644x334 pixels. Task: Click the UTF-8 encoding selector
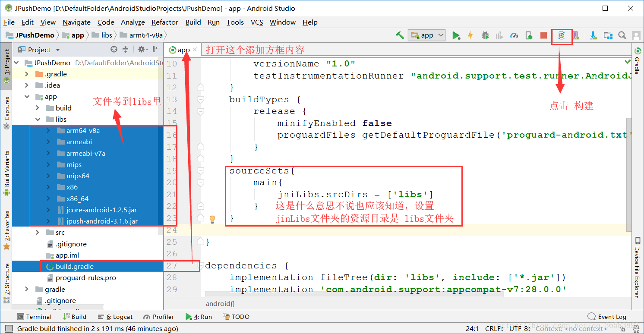520,329
